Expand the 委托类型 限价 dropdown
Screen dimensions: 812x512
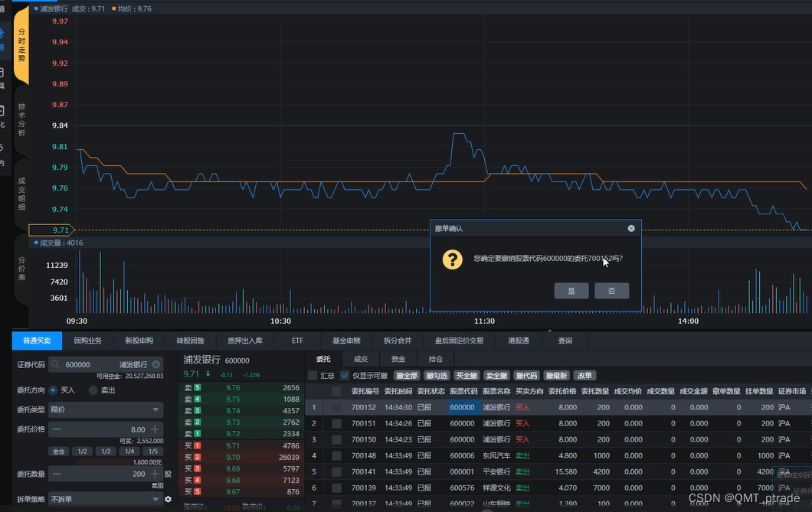(106, 409)
